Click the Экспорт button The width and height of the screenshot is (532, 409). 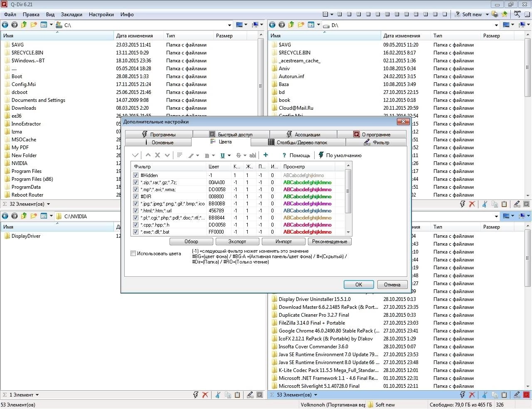click(237, 241)
